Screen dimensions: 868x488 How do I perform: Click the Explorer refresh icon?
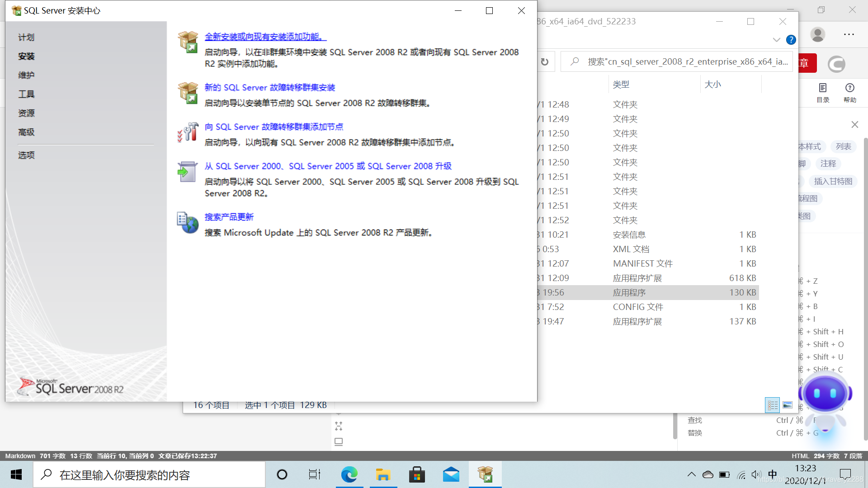point(545,62)
